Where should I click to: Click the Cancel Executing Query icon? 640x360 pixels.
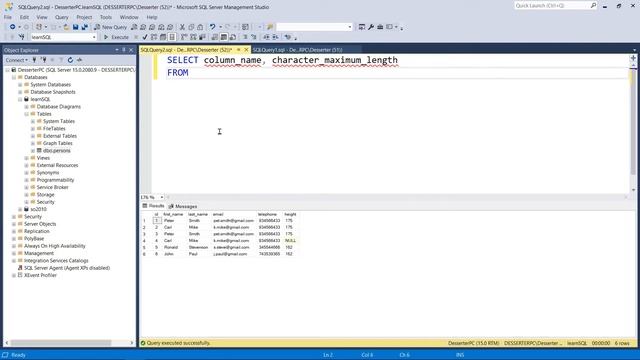click(136, 37)
